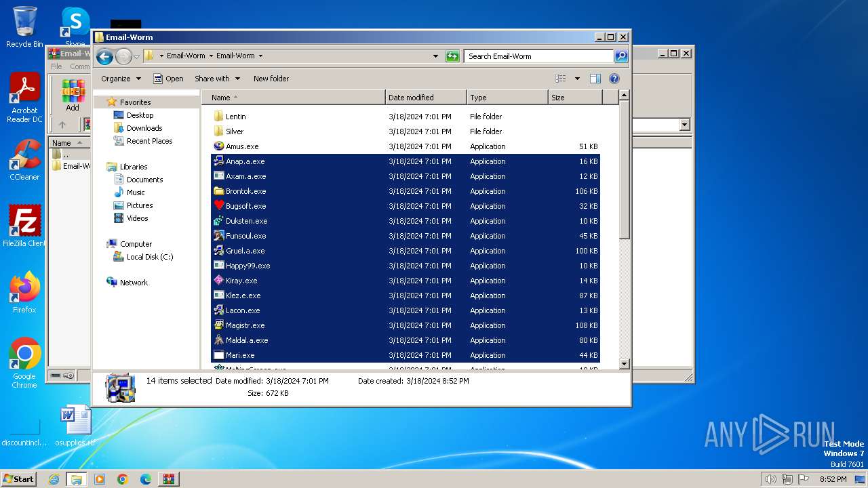Open FileZilla Client desktop shortcut
The image size is (868, 488).
24,226
